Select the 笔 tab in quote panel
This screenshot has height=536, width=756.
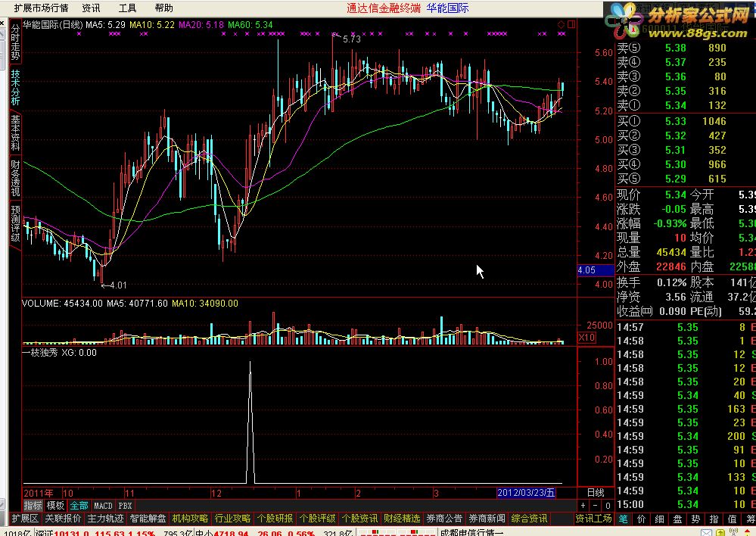[x=624, y=519]
